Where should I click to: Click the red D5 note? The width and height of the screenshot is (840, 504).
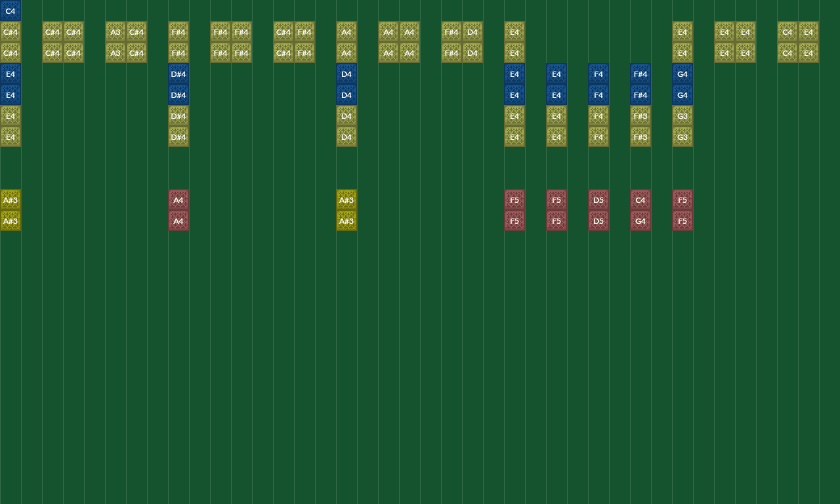click(x=598, y=199)
